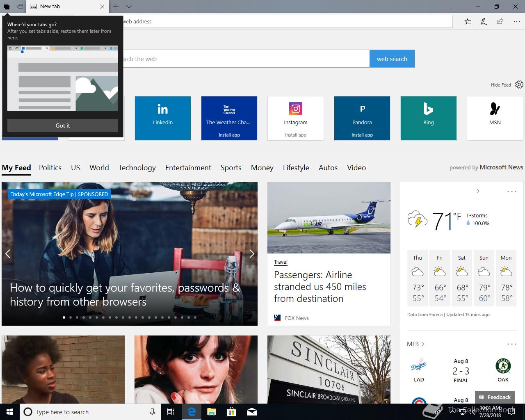Select Sun forecast column
Image resolution: width=525 pixels, height=420 pixels.
(x=484, y=278)
